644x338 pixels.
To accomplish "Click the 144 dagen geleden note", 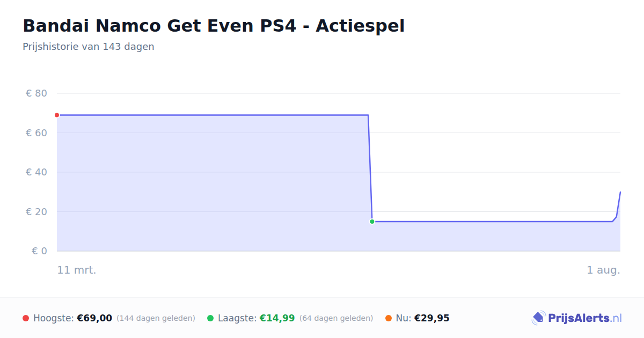I will click(x=156, y=318).
